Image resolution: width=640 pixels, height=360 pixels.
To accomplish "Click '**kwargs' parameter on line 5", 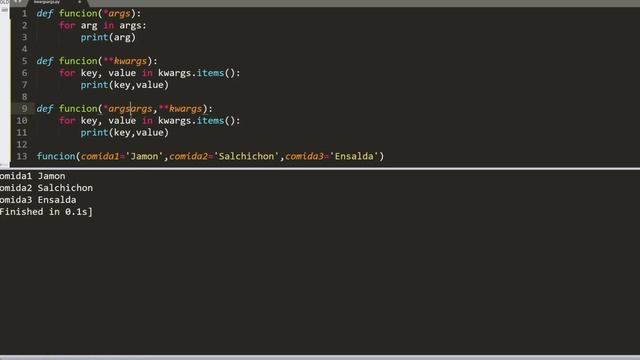I will pos(125,61).
